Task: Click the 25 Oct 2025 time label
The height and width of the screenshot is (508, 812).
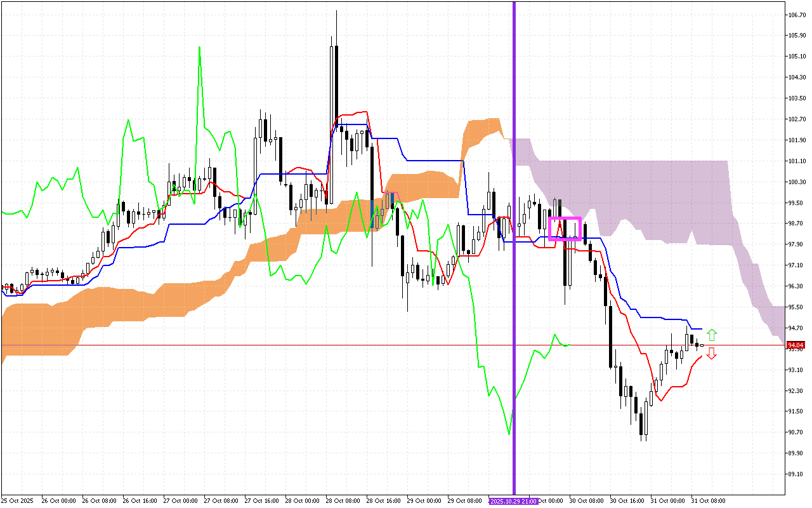Action: point(17,501)
